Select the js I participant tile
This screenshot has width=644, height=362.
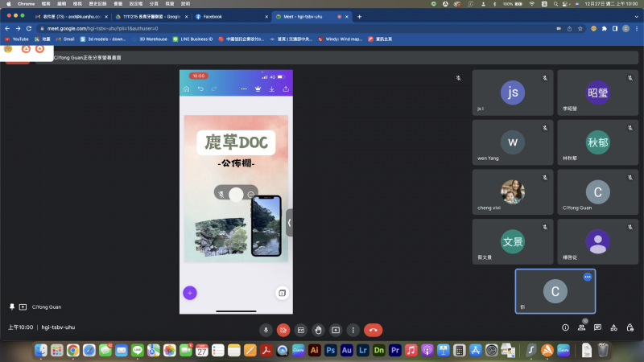pyautogui.click(x=513, y=93)
